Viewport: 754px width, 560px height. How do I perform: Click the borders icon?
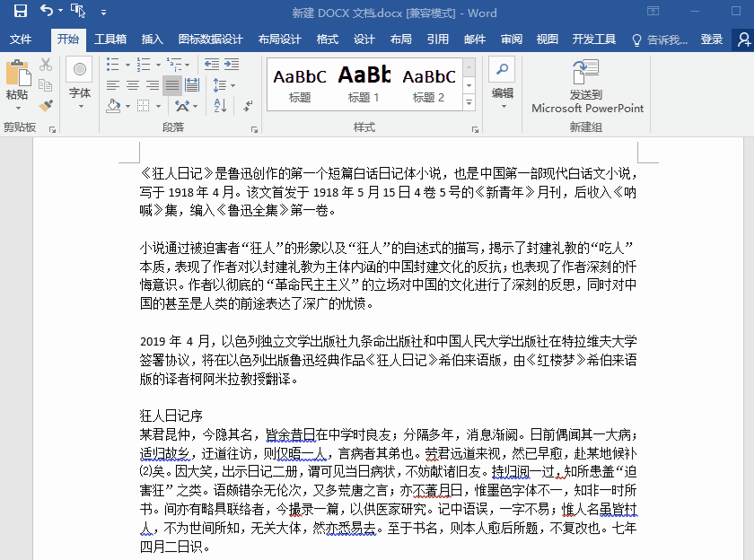pyautogui.click(x=144, y=105)
